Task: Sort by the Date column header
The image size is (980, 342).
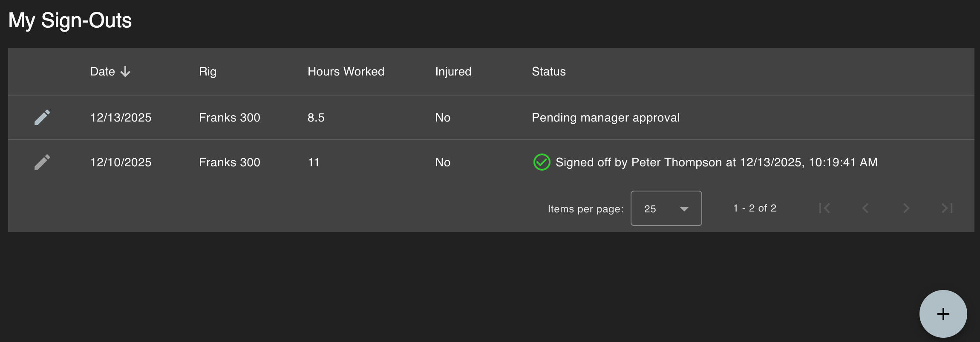Action: (103, 72)
